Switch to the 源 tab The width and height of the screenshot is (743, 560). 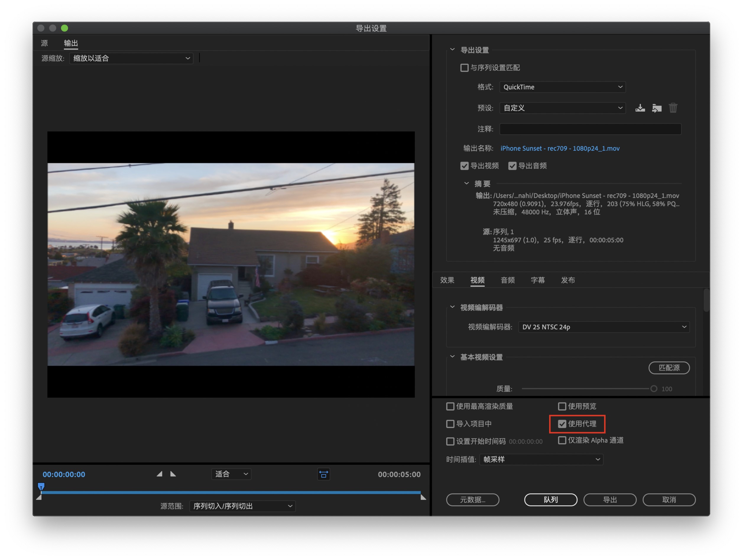click(44, 43)
